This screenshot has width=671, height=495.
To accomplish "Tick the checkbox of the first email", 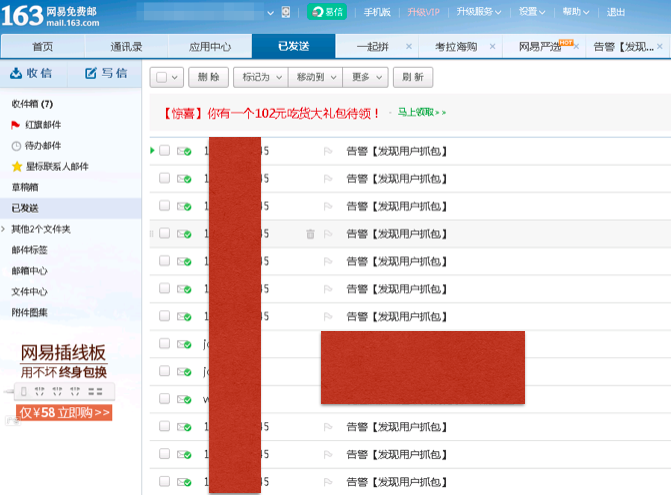I will pyautogui.click(x=164, y=151).
